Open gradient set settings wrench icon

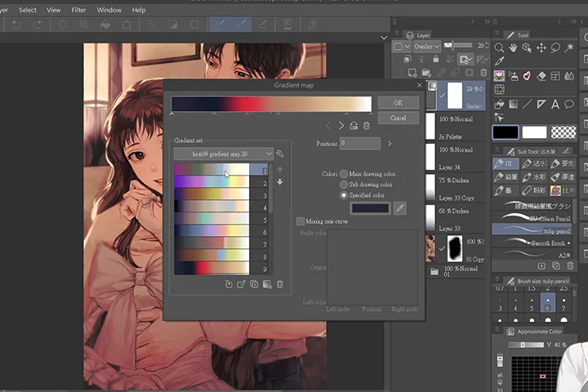pyautogui.click(x=280, y=154)
